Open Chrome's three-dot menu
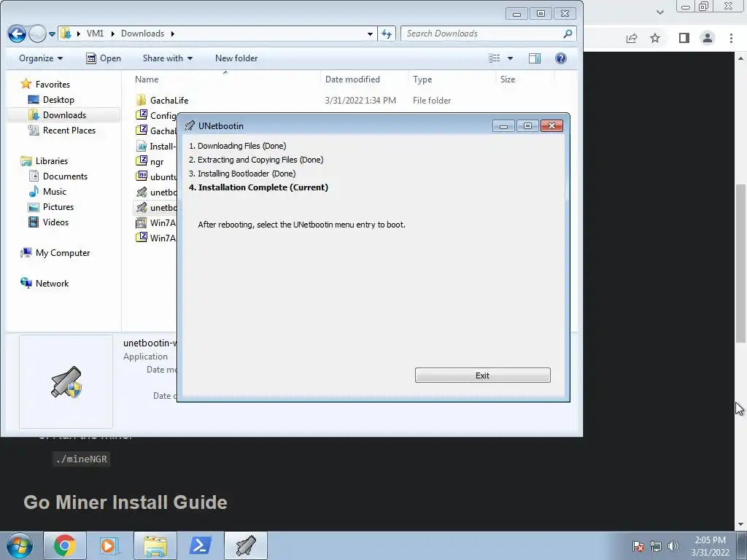Screen dimensions: 747x560 731,38
